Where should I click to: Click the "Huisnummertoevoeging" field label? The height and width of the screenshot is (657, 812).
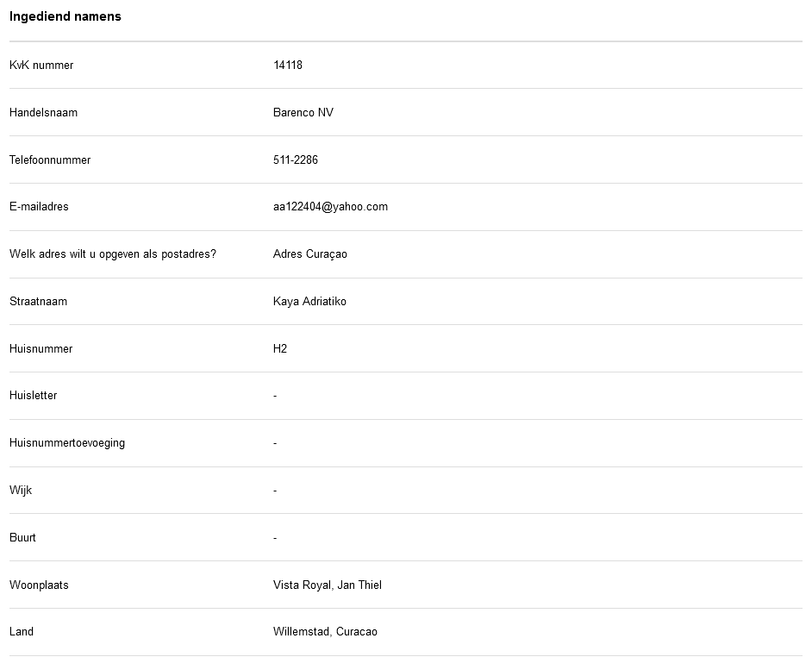coord(67,443)
